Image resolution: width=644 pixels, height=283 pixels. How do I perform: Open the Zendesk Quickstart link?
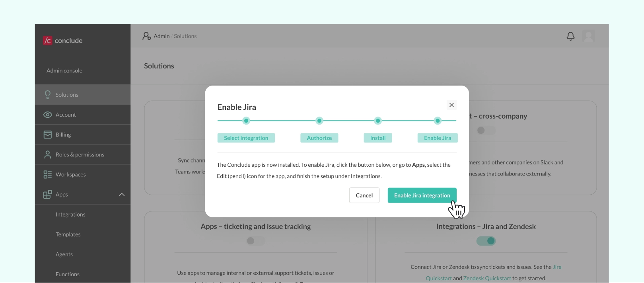point(487,278)
